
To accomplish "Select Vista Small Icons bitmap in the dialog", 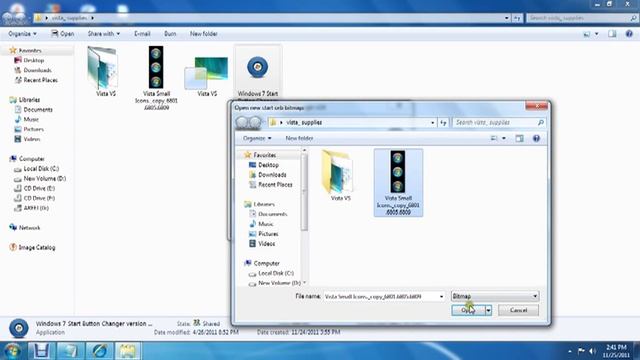I will pos(398,182).
